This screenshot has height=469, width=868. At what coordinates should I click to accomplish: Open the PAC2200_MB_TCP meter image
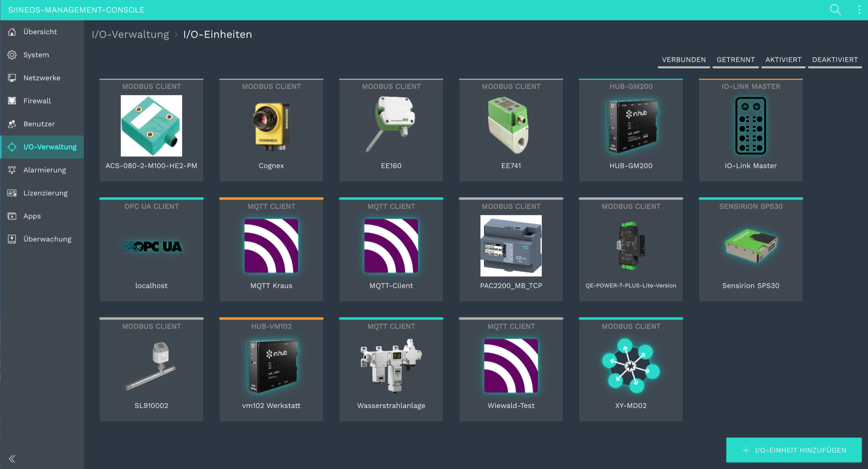(511, 246)
